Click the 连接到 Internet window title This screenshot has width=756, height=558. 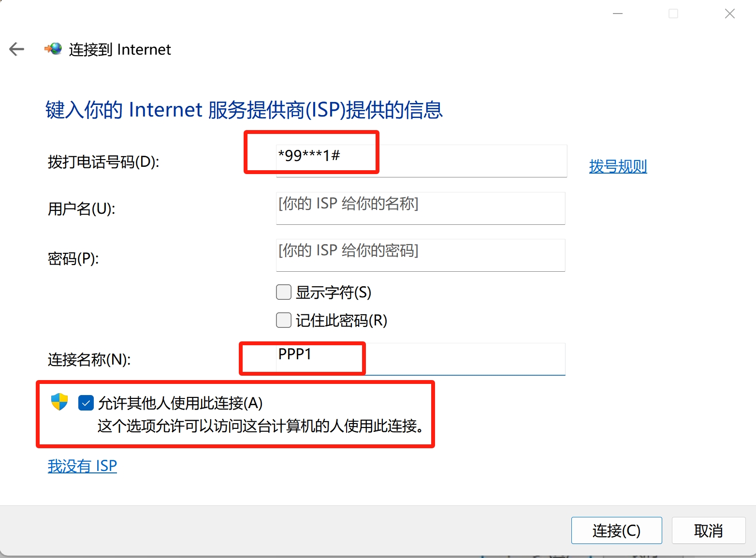(120, 49)
